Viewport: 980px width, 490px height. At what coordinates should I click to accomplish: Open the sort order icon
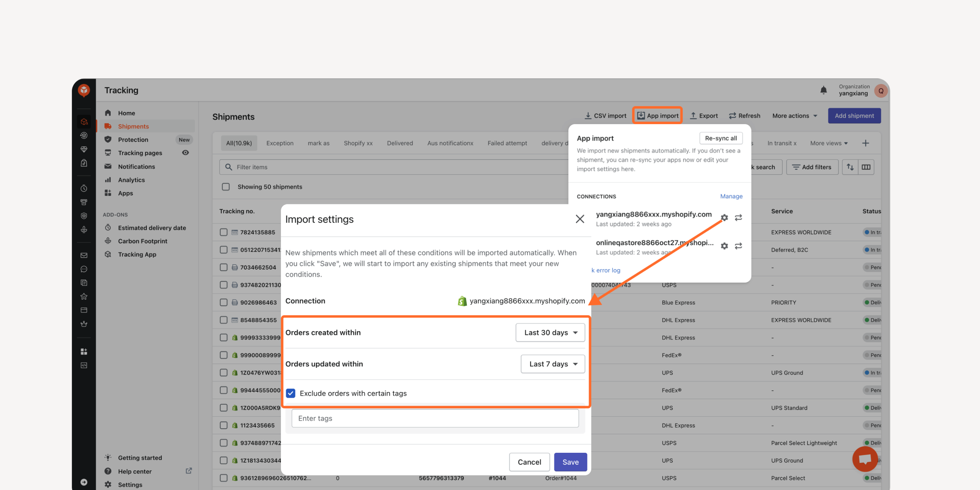pos(850,167)
